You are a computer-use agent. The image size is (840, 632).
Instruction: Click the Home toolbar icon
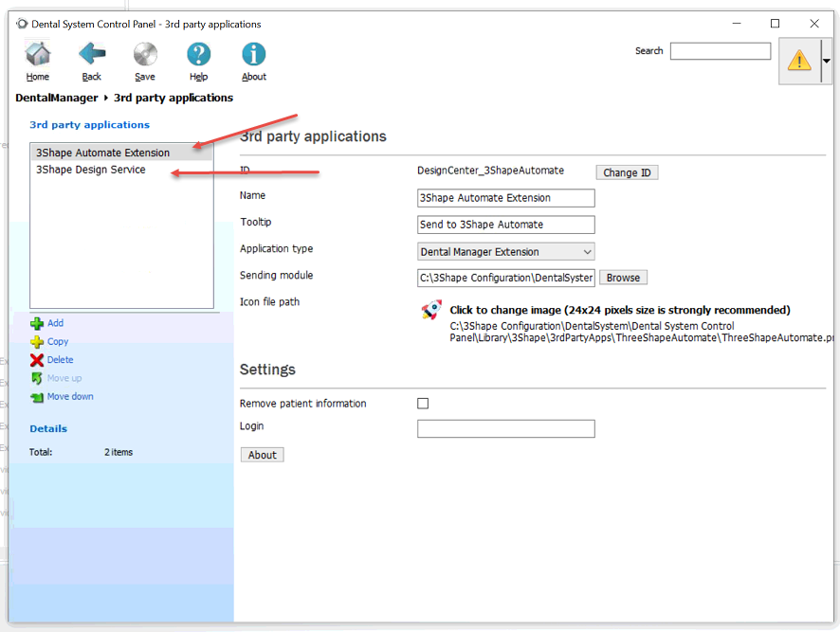38,56
